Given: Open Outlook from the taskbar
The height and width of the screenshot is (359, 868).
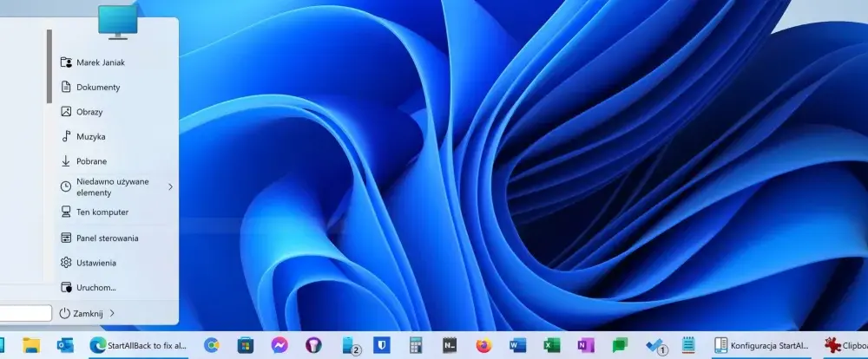Looking at the screenshot, I should (65, 345).
